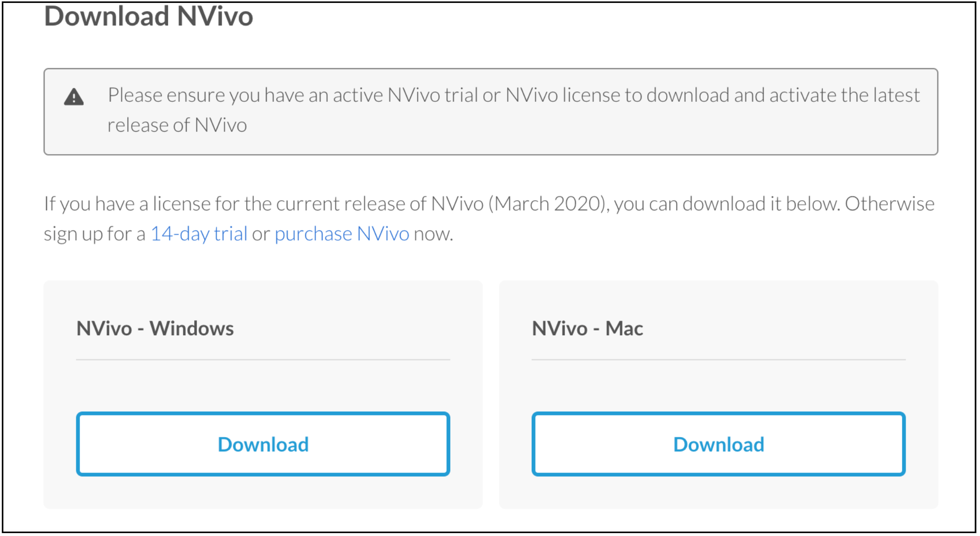Select the NVivo - Mac card heading
The width and height of the screenshot is (980, 536).
(x=587, y=329)
